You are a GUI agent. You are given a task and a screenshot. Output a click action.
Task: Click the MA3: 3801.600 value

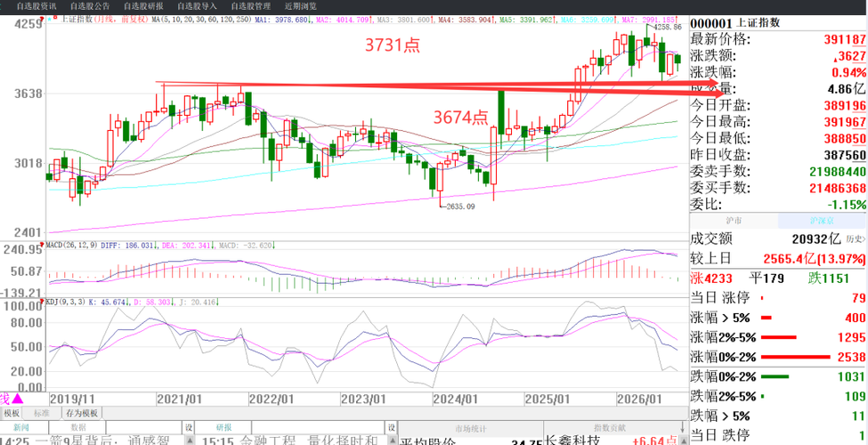(x=405, y=20)
